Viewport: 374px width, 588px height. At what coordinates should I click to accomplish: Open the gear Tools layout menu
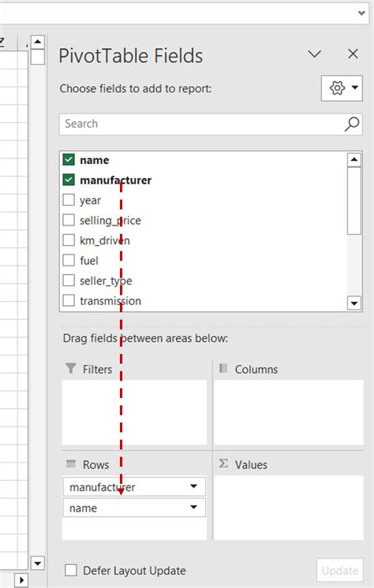pyautogui.click(x=342, y=88)
